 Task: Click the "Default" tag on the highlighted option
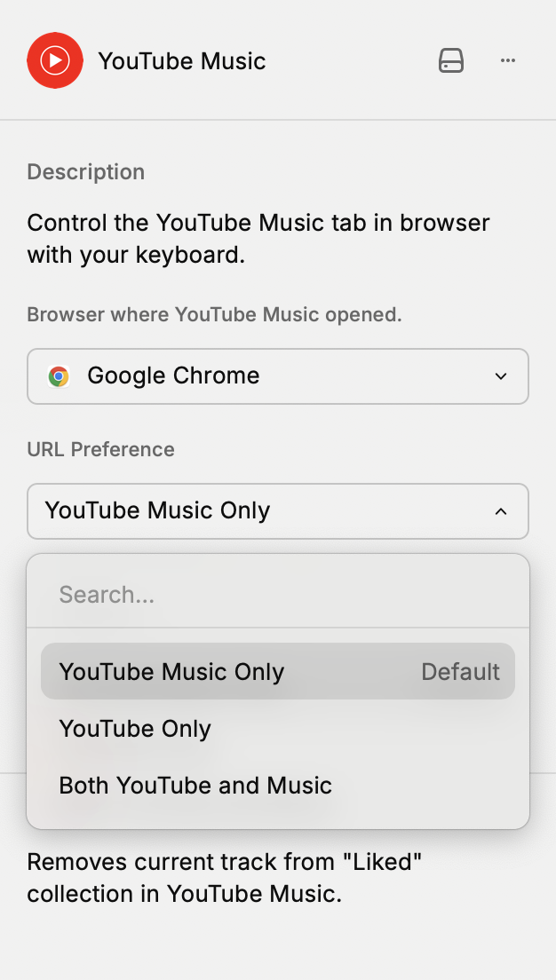pos(460,672)
